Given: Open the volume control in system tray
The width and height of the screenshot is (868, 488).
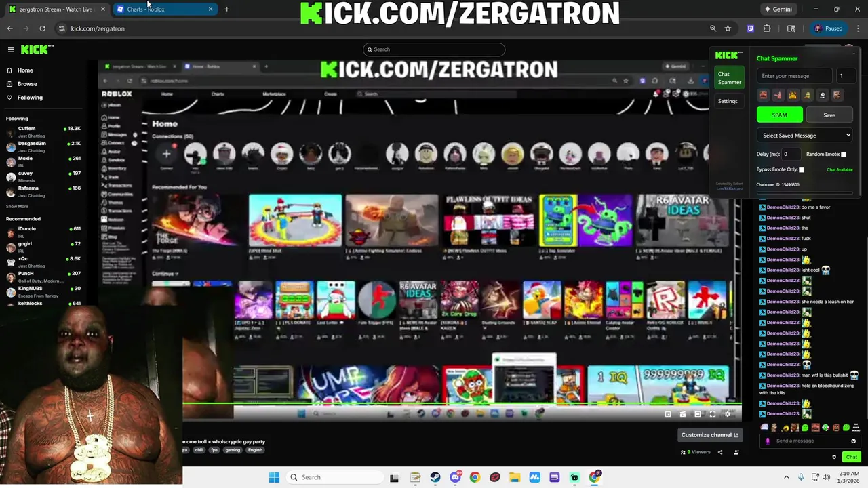Looking at the screenshot, I should 826,477.
